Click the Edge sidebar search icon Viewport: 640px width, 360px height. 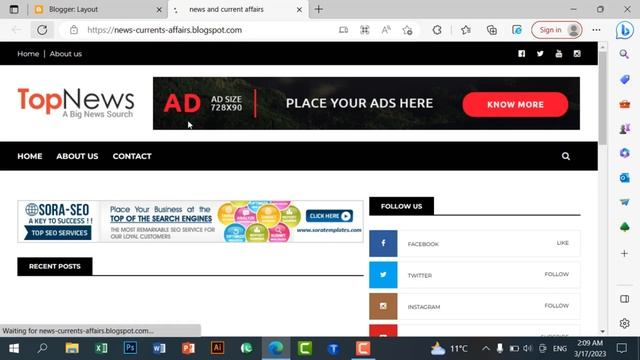click(624, 54)
